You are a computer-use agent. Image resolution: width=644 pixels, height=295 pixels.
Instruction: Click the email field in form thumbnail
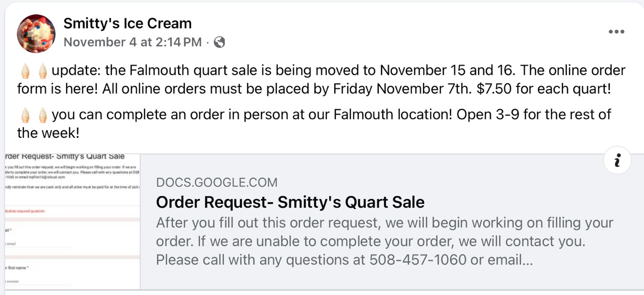coord(39,244)
